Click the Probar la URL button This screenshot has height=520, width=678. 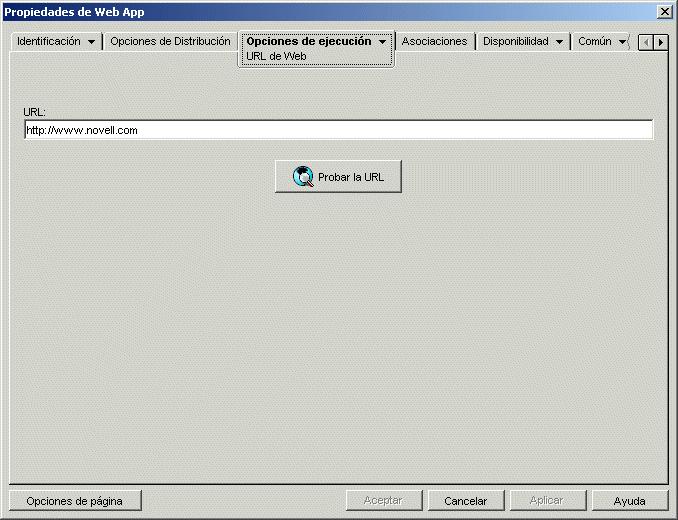(x=339, y=176)
